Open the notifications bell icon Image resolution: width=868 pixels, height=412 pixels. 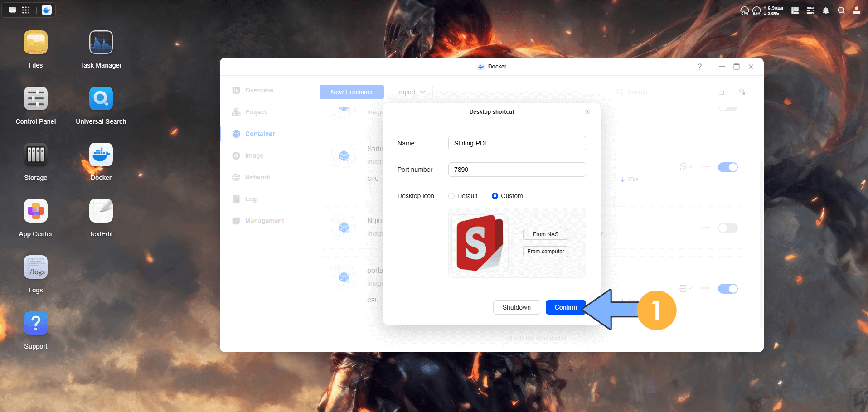pyautogui.click(x=826, y=10)
